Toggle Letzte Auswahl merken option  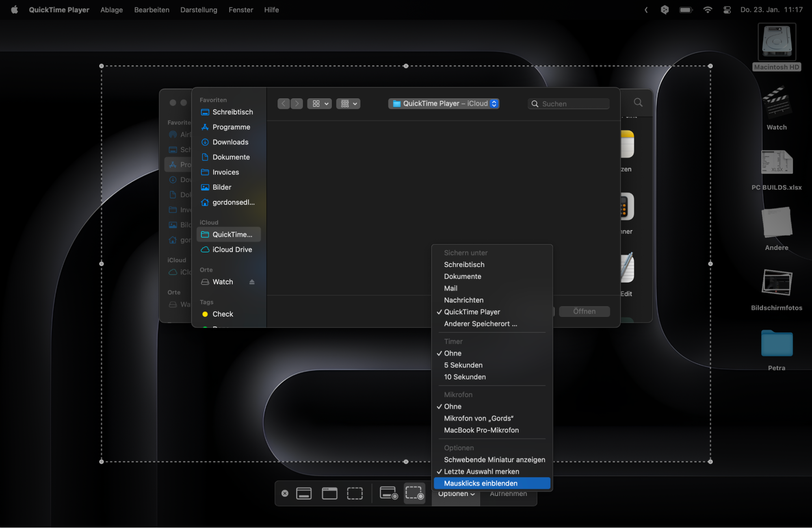[492, 472]
